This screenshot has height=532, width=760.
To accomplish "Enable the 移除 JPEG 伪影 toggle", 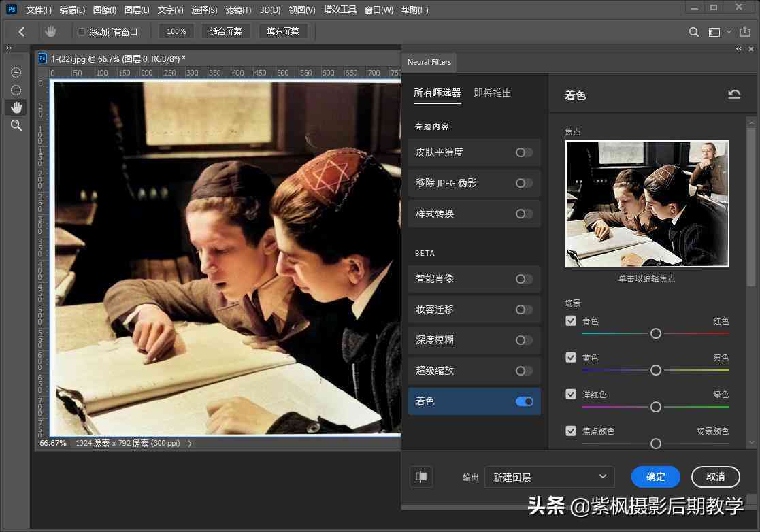I will pyautogui.click(x=524, y=183).
